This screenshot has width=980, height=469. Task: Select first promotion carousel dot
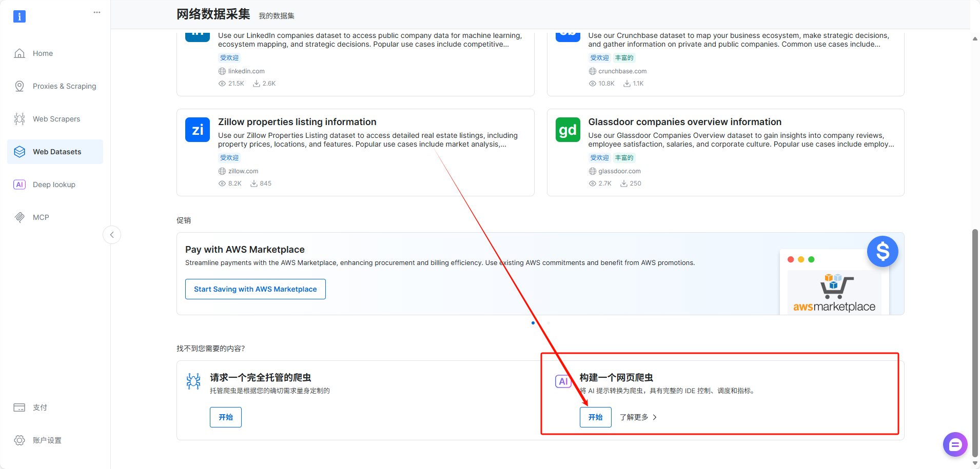[x=533, y=323]
